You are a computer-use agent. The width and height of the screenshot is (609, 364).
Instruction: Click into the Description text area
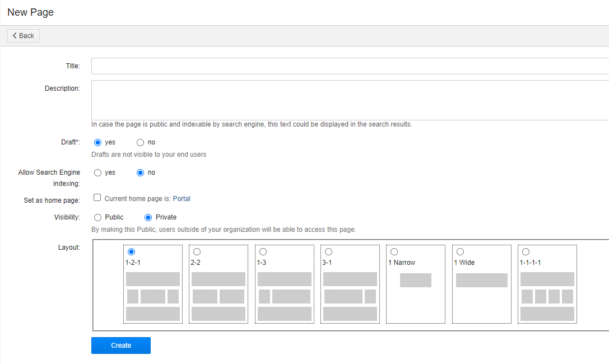[350, 100]
